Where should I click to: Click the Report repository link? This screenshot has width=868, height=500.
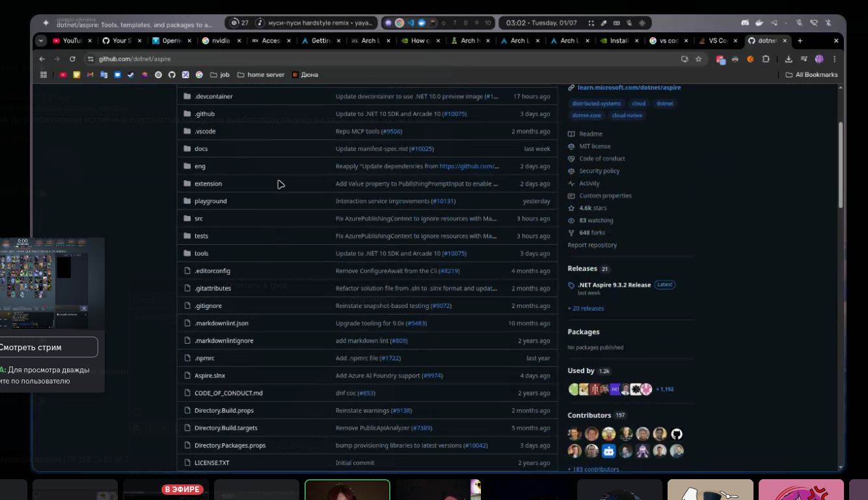point(592,245)
